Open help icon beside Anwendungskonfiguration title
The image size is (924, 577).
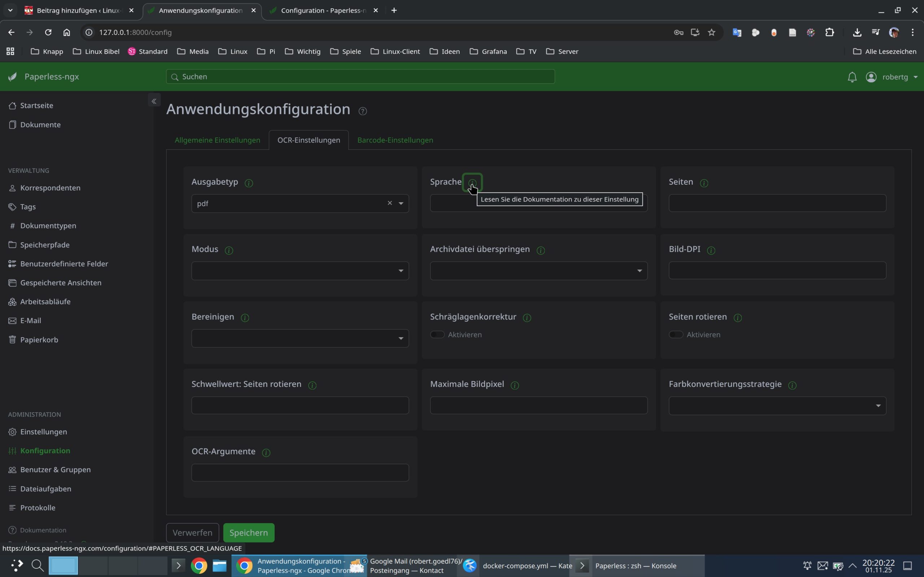click(362, 111)
